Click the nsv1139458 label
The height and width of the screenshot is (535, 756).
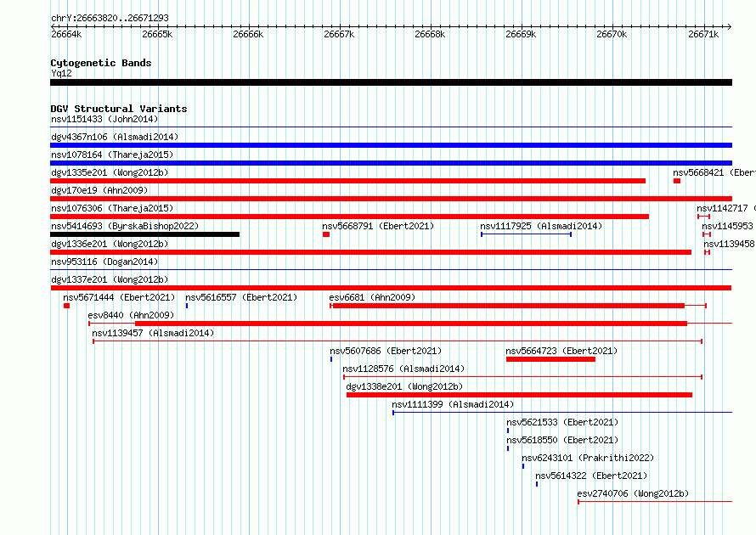click(729, 244)
